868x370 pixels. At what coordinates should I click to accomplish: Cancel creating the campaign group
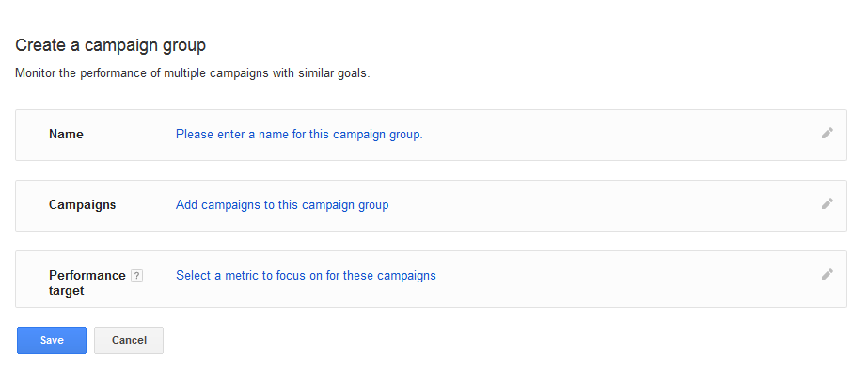tap(129, 340)
